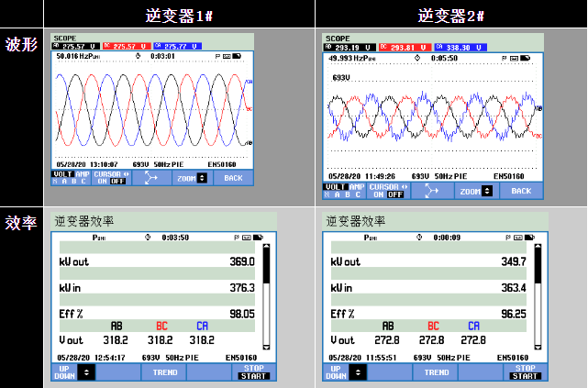Image resolution: width=588 pixels, height=388 pixels.
Task: Open ZOOM selector on inverter 1# scope
Action: click(x=192, y=178)
